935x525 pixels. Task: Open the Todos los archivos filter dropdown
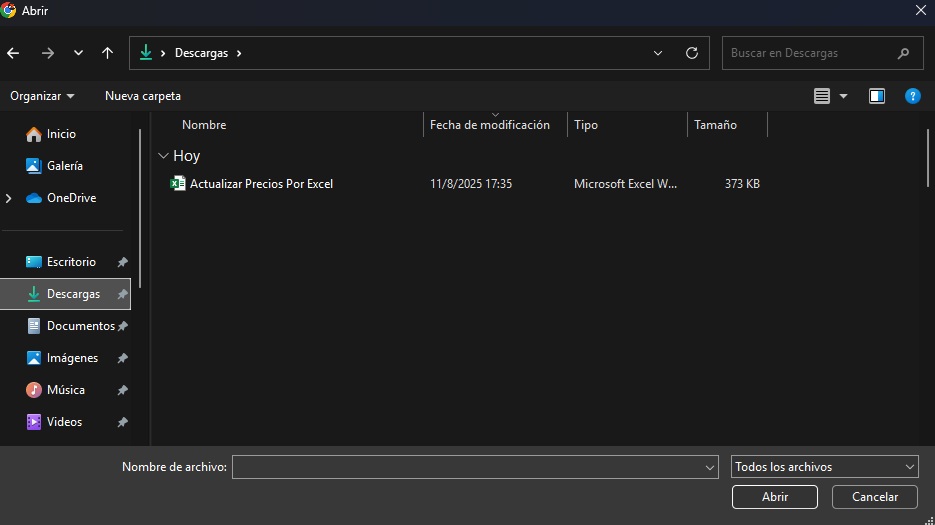point(824,467)
